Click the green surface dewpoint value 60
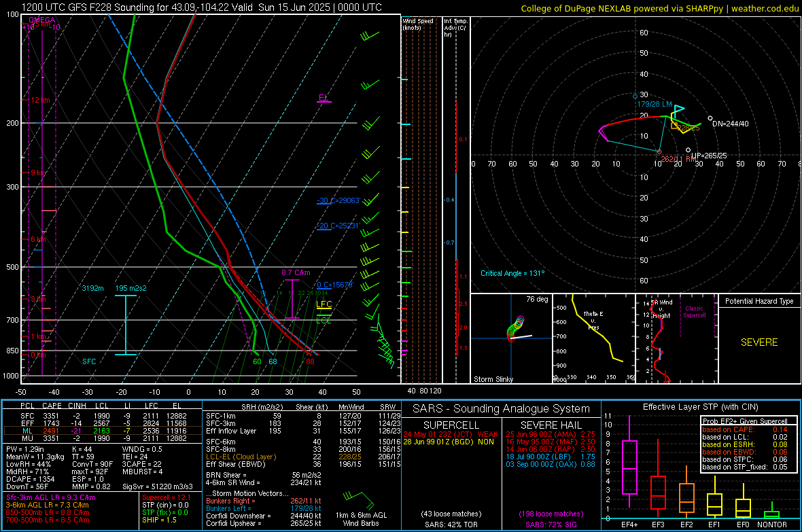Image resolution: width=802 pixels, height=532 pixels. pos(258,361)
